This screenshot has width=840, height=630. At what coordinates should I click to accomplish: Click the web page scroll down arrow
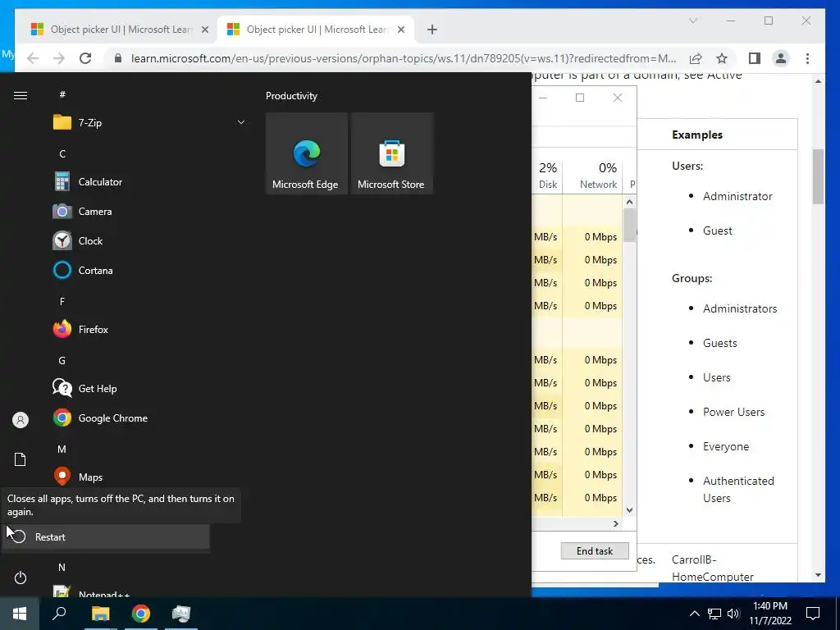(x=818, y=575)
